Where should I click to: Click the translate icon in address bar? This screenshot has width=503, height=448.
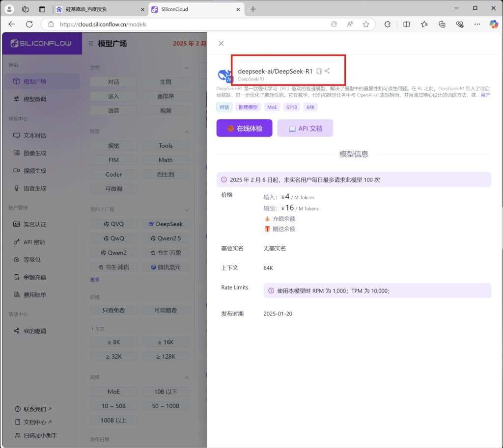click(334, 25)
